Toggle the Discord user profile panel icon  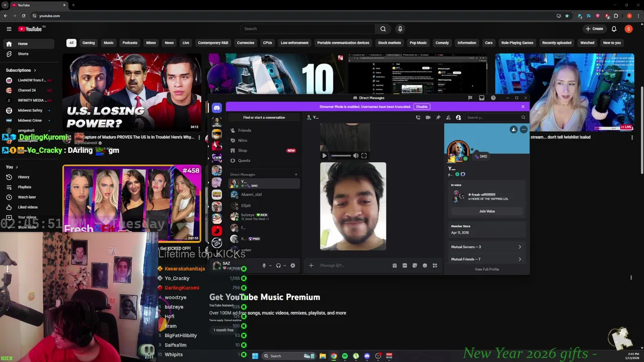[458, 117]
